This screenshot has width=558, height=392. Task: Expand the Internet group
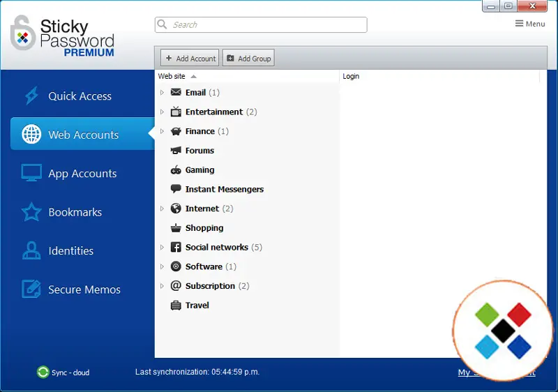[162, 209]
